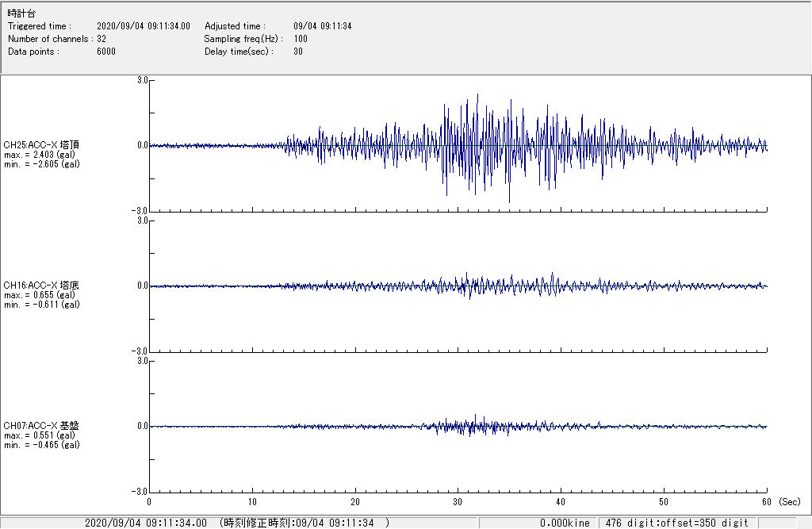Viewport: 812px width, 529px height.
Task: Click the Sampling freq value 100
Action: tap(301, 39)
